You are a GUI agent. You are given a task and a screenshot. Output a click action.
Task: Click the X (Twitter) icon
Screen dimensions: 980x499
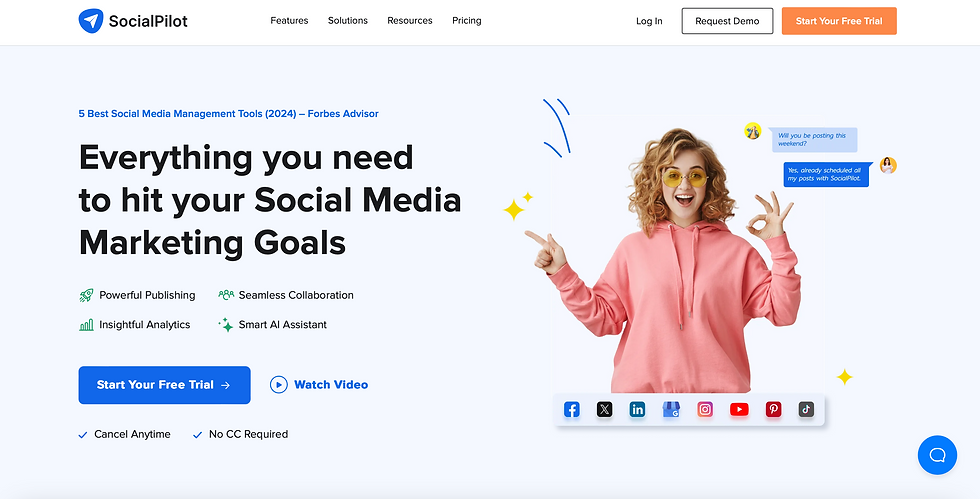pos(604,410)
